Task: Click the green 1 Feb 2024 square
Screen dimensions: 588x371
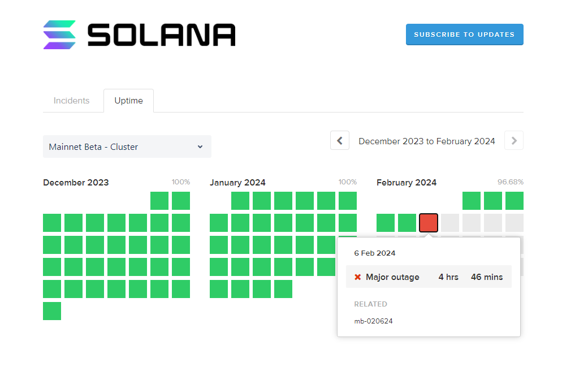Action: pos(472,201)
